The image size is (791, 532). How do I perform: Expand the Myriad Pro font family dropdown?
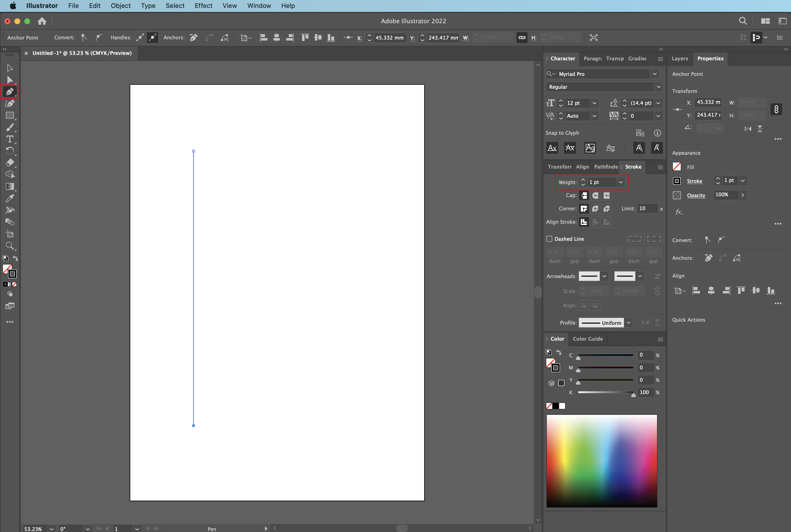click(x=655, y=74)
